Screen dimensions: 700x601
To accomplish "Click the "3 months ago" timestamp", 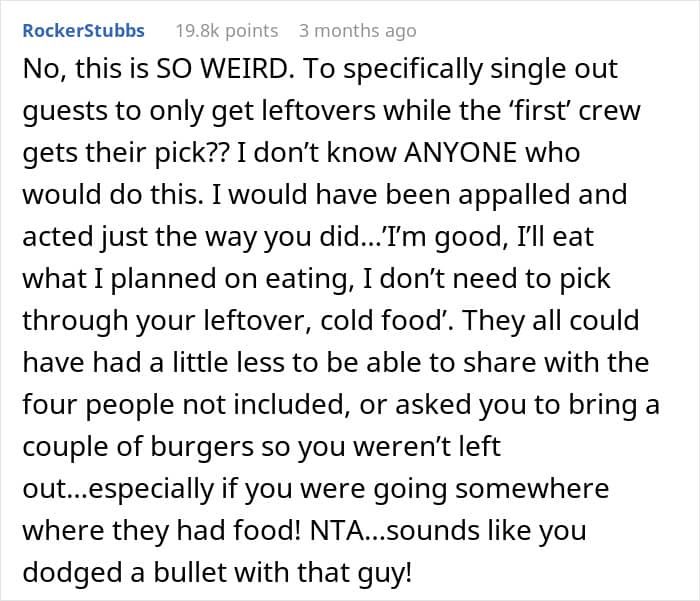I will click(x=357, y=31).
